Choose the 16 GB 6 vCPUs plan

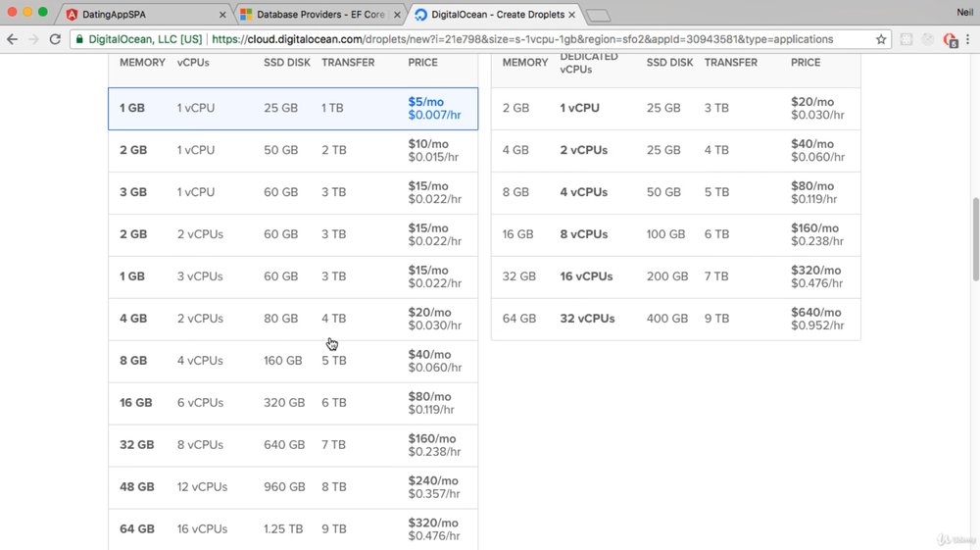coord(293,403)
